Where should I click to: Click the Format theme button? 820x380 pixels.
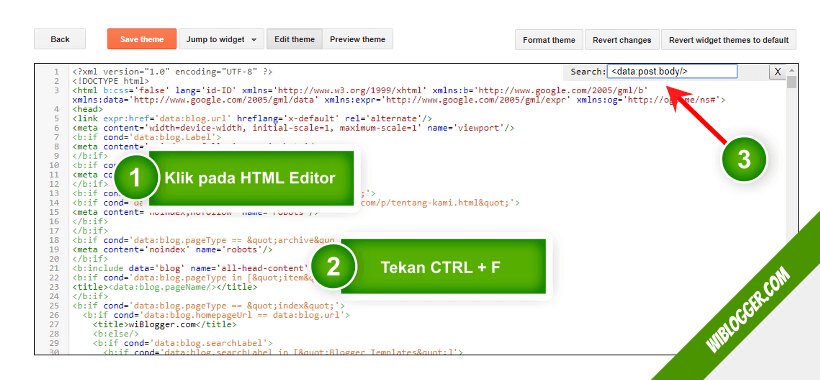pos(549,40)
